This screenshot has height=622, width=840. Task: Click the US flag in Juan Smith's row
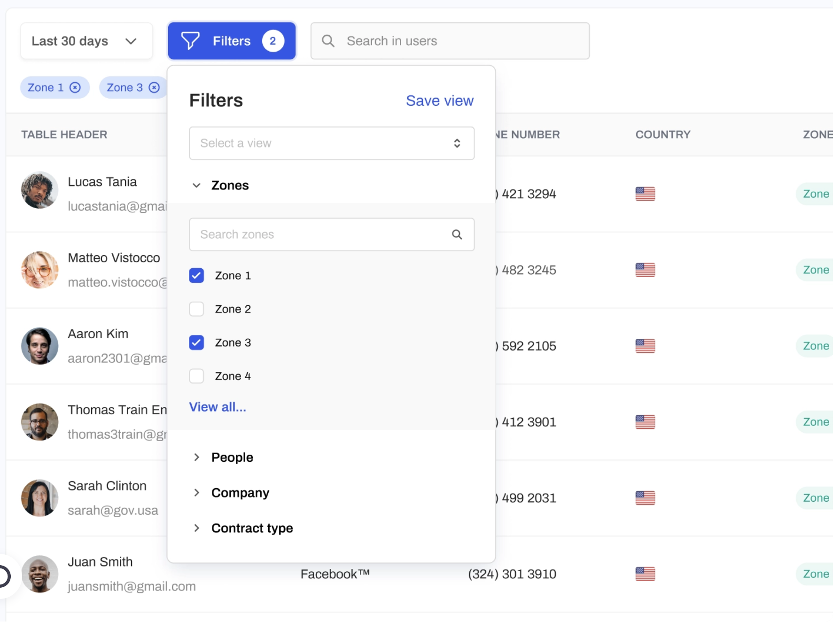click(645, 574)
